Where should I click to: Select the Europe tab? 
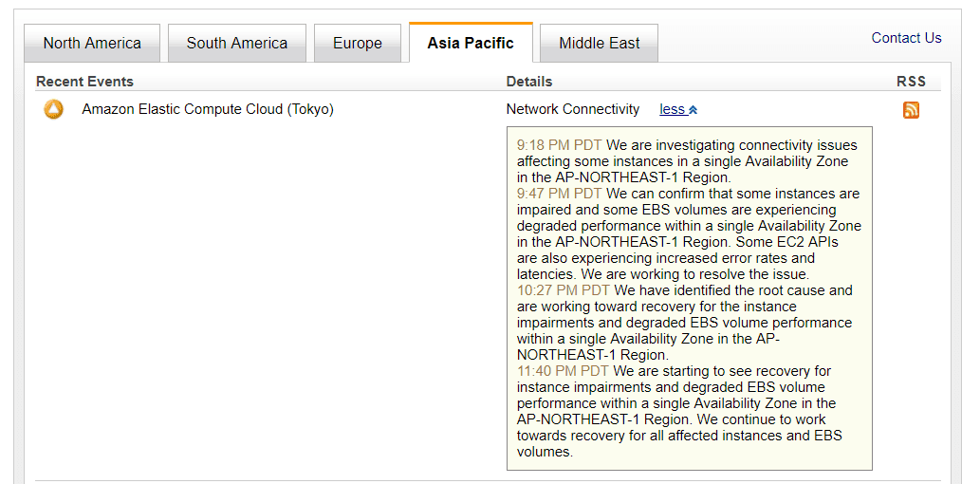[358, 44]
